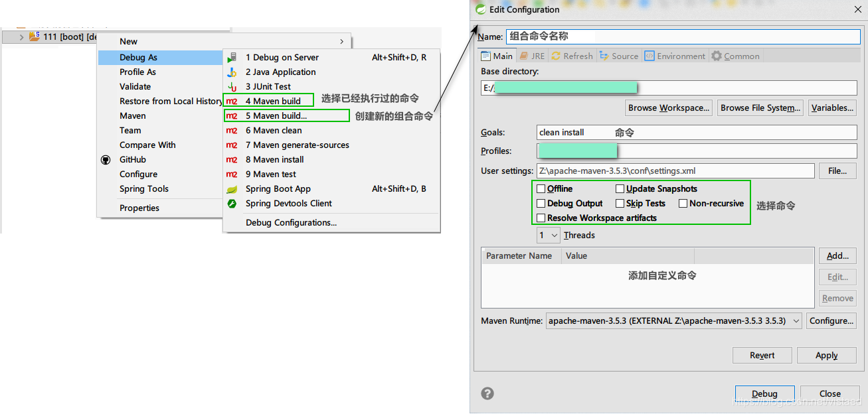The width and height of the screenshot is (868, 414).
Task: Click the File... button for User settings
Action: pos(837,171)
